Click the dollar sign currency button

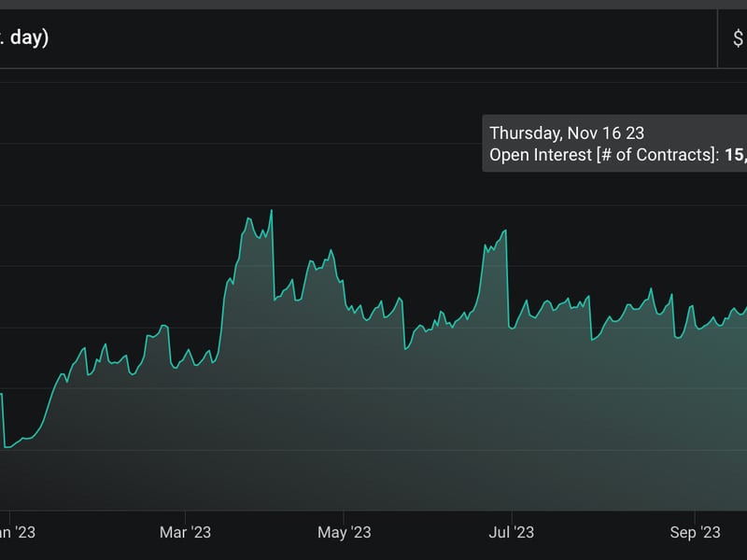tap(737, 39)
